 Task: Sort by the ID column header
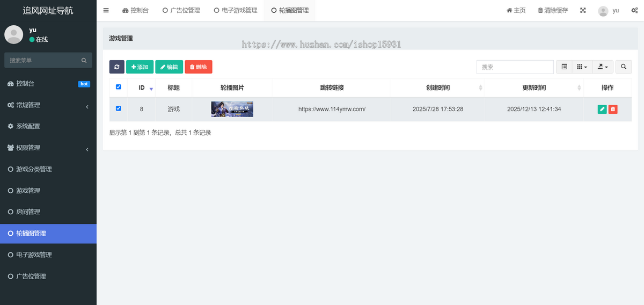point(142,88)
